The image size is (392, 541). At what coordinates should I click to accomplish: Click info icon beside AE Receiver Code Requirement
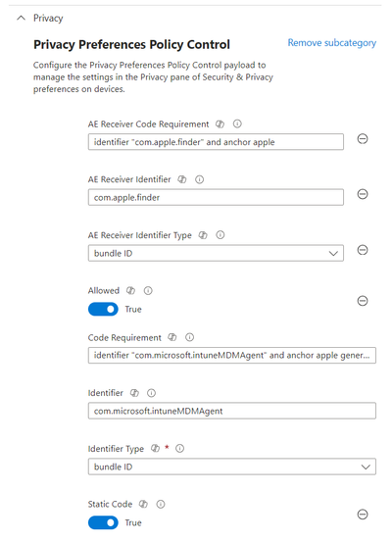[x=237, y=123]
